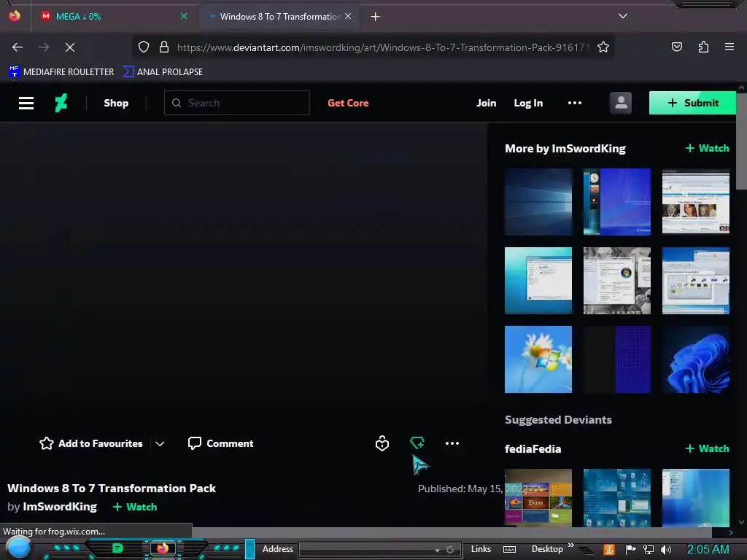Open the Windows 7 daisy logo thumbnail

tap(538, 359)
